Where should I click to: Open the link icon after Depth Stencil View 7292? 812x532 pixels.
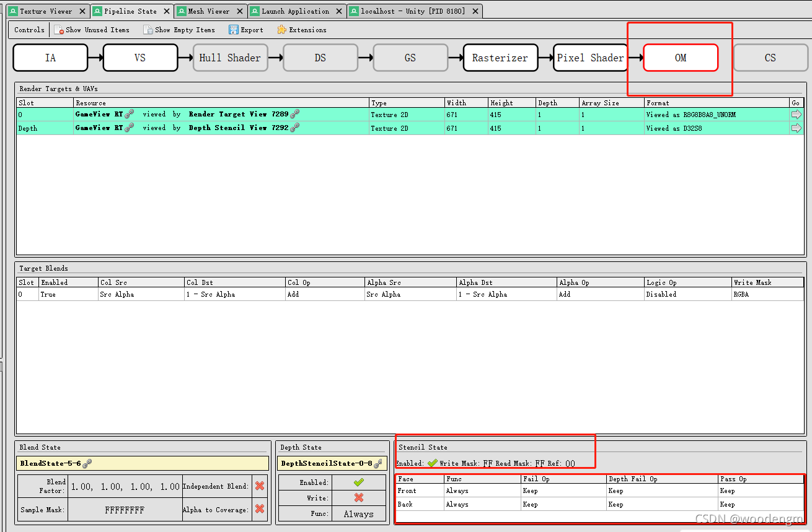[x=295, y=128]
